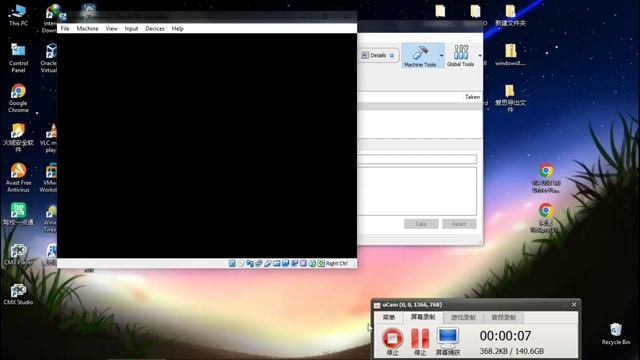Select the Oracle VirtualBox desktop shortcut
Viewport: 640px width, 360px height.
pyautogui.click(x=49, y=58)
